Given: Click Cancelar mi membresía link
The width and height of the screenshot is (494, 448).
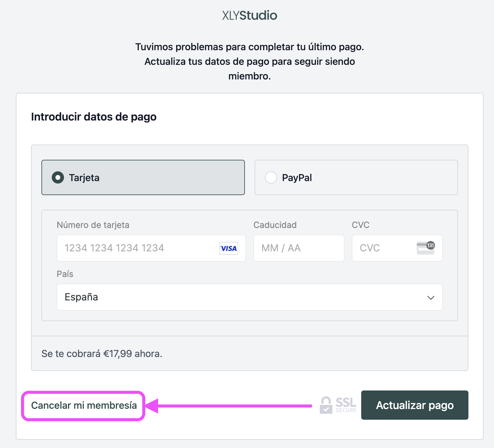Looking at the screenshot, I should tap(84, 405).
